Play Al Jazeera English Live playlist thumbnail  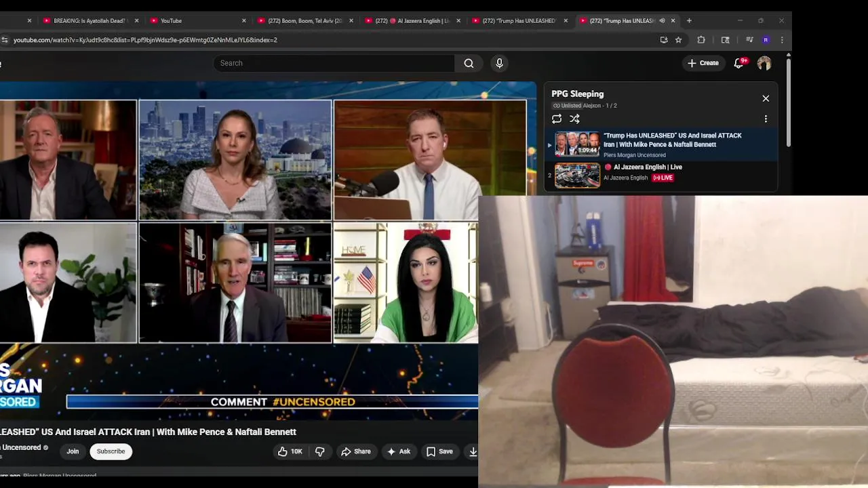pos(577,175)
